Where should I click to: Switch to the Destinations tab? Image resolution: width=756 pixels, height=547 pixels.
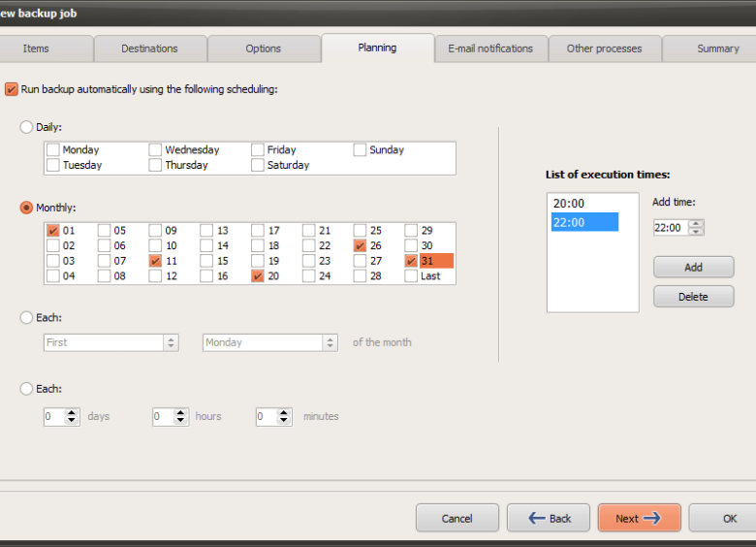(149, 48)
